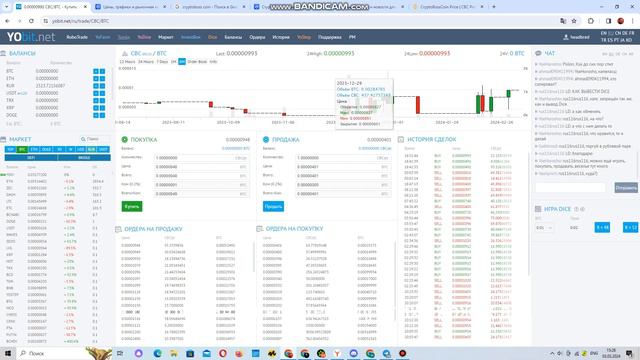Click the green Покупка panel icon
Screen dimensions: 640x360
point(124,140)
